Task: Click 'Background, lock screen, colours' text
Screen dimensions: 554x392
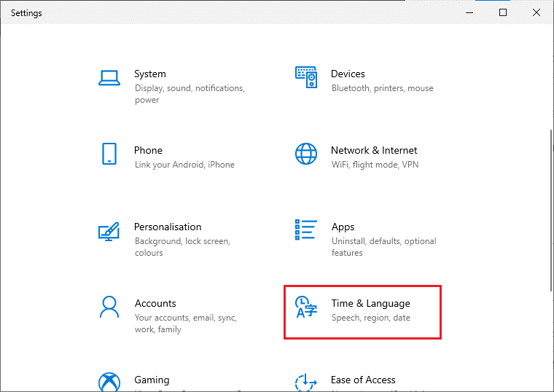Action: click(182, 247)
